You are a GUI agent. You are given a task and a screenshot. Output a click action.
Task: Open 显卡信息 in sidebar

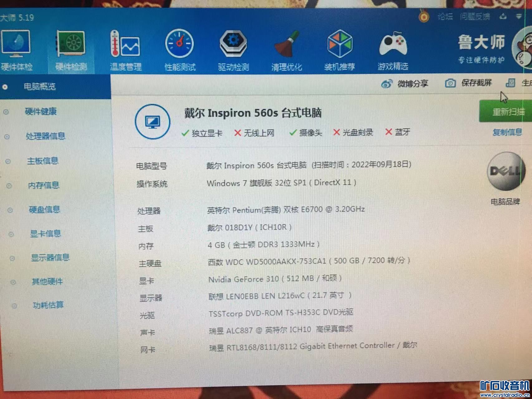click(46, 233)
